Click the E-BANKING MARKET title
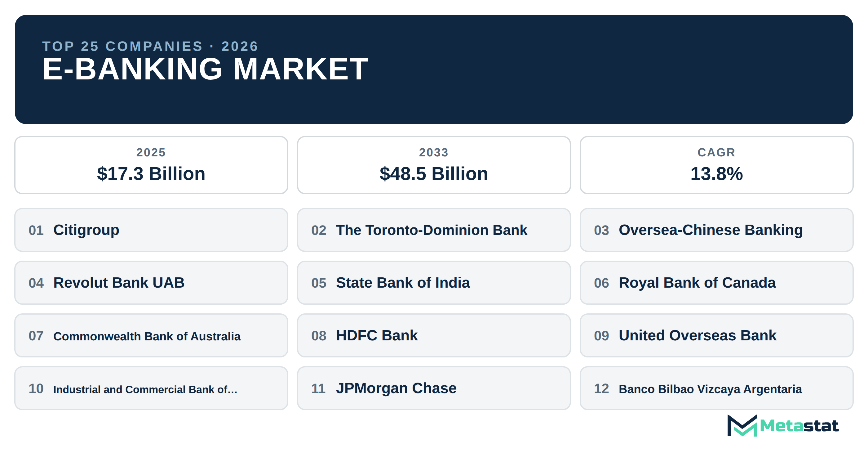 click(205, 69)
